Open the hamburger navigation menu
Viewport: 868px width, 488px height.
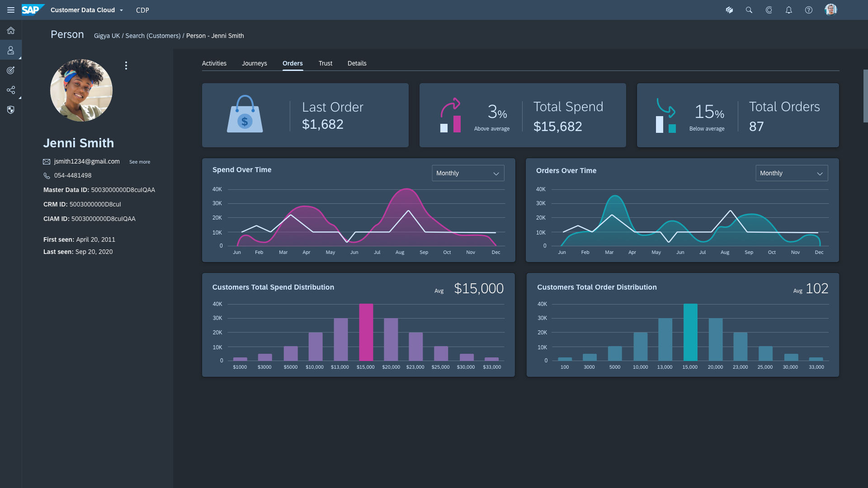coord(11,10)
